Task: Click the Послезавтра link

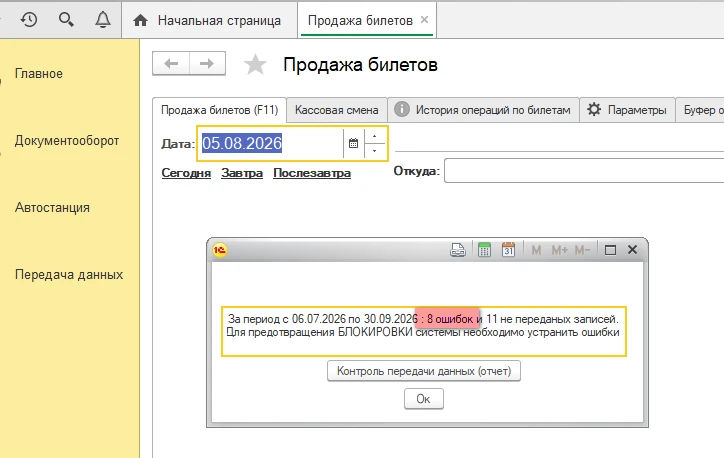Action: tap(312, 173)
